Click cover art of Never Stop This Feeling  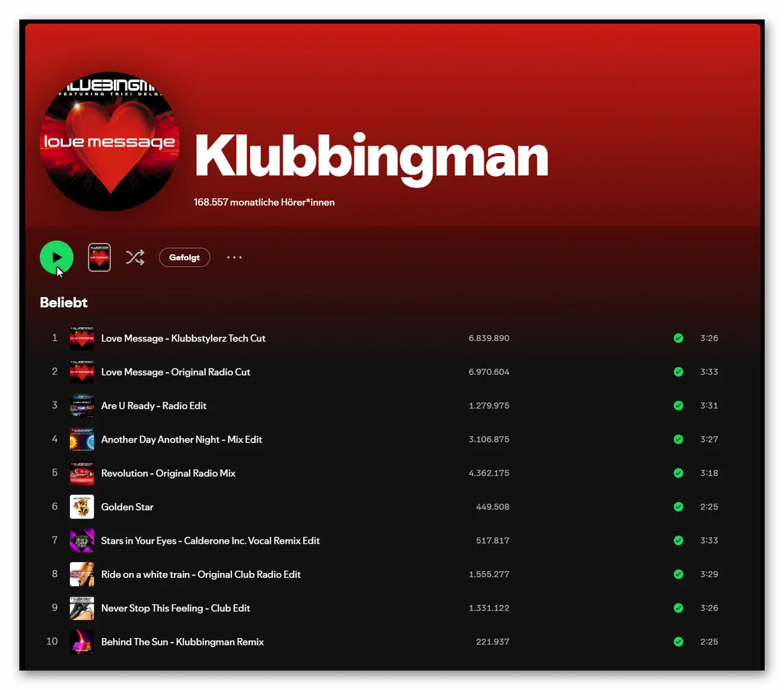[81, 607]
